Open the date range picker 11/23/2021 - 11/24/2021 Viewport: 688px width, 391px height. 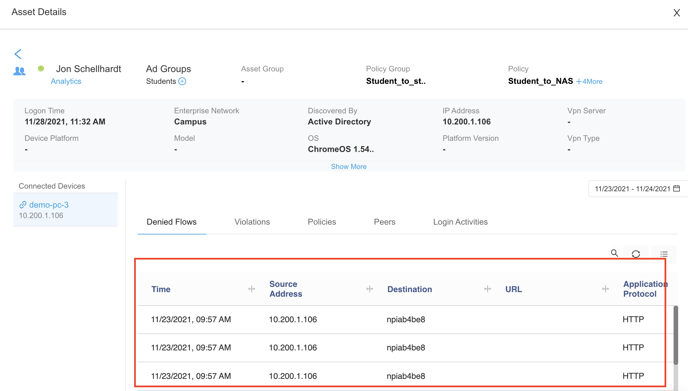[x=637, y=189]
